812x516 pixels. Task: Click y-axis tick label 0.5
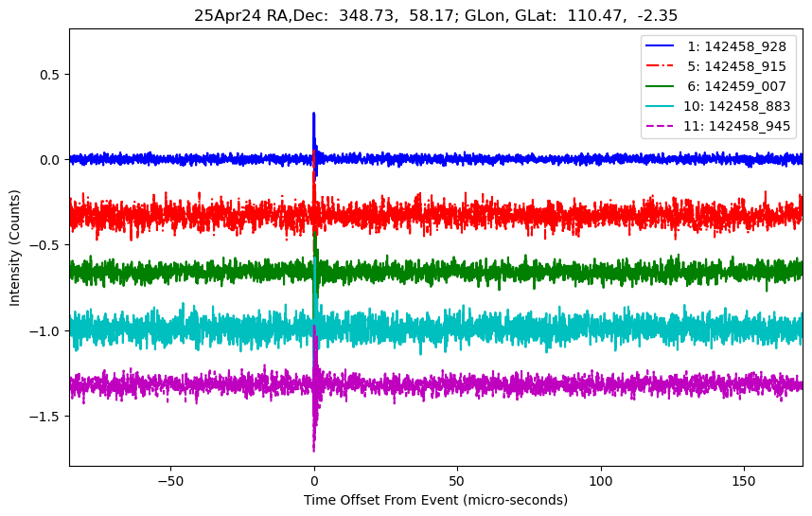50,75
